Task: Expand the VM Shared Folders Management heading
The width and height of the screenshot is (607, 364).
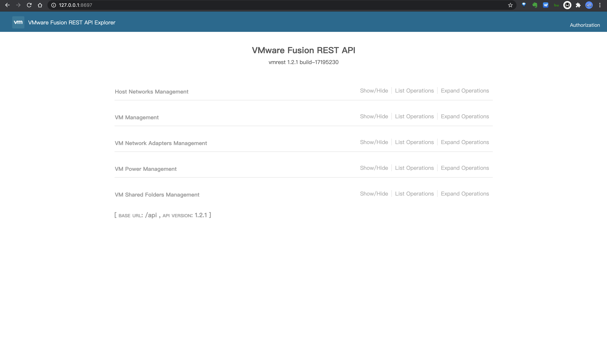Action: tap(157, 195)
